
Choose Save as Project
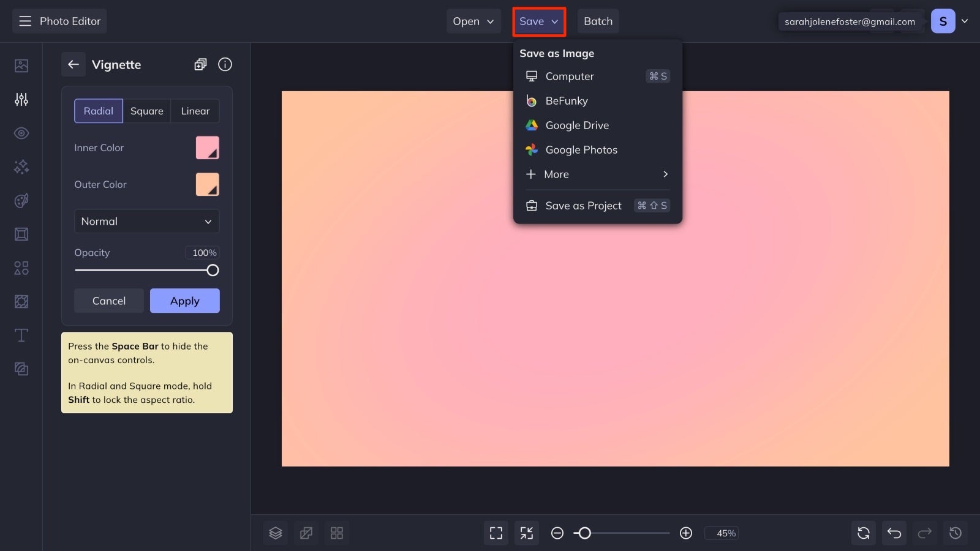click(x=582, y=205)
